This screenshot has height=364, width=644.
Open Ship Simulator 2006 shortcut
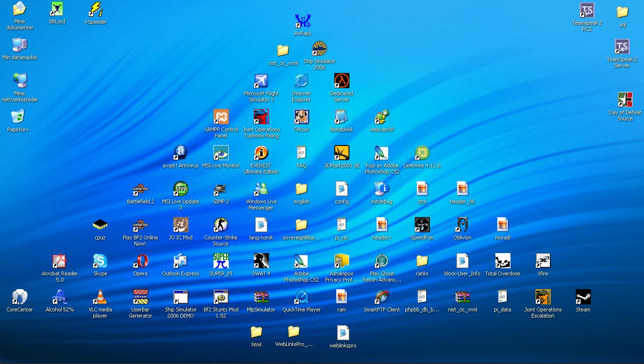319,49
